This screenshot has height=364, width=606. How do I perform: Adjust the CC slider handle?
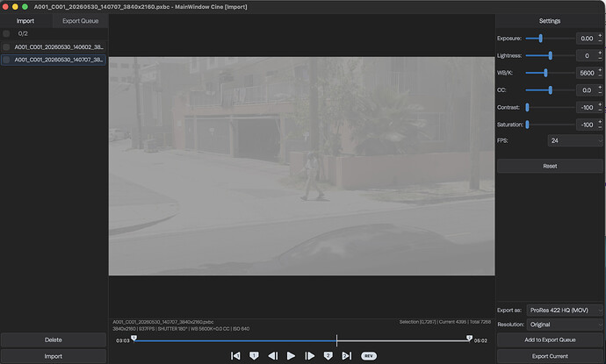click(x=551, y=90)
